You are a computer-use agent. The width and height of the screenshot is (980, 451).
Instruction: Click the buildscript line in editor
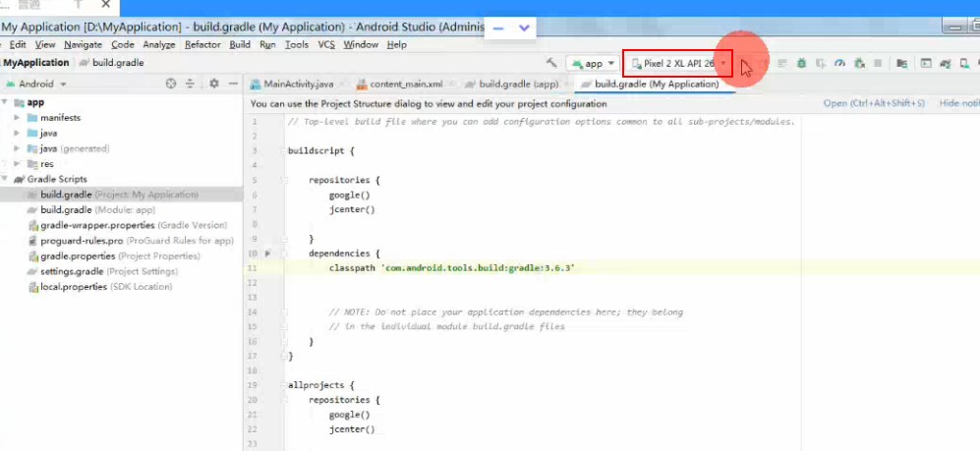click(321, 150)
